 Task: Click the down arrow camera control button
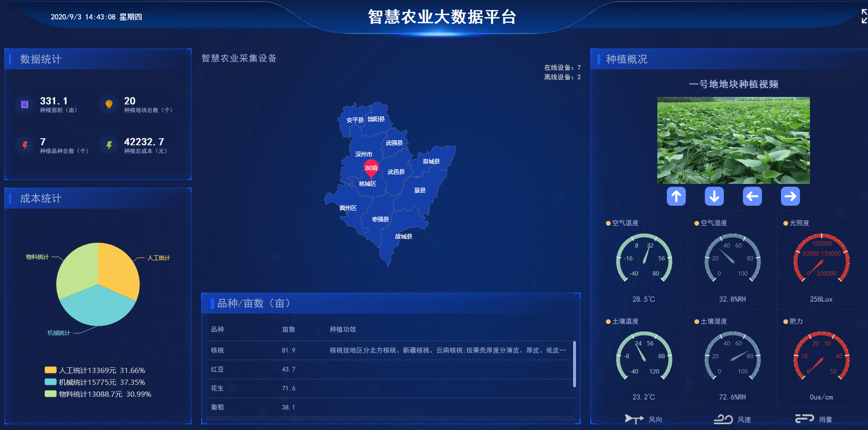[x=714, y=196]
